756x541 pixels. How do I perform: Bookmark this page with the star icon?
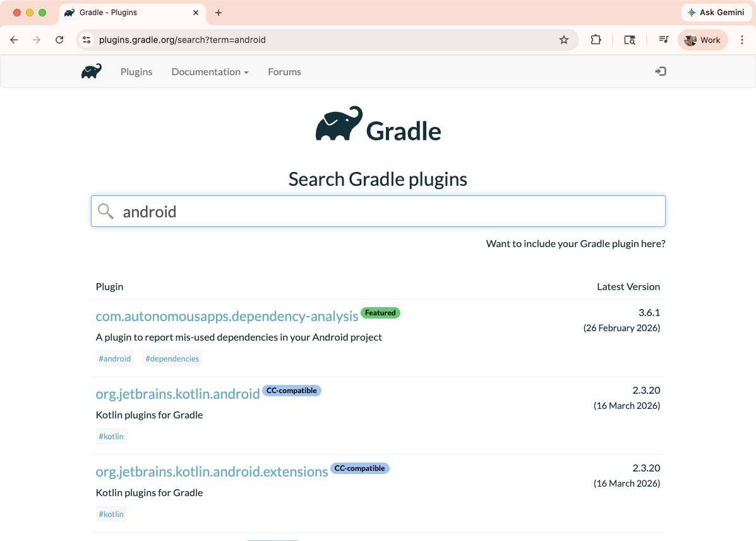click(564, 40)
